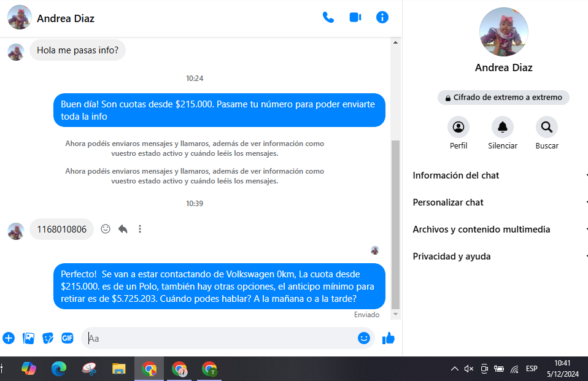
Task: Open emoji picker in message field
Action: point(364,338)
